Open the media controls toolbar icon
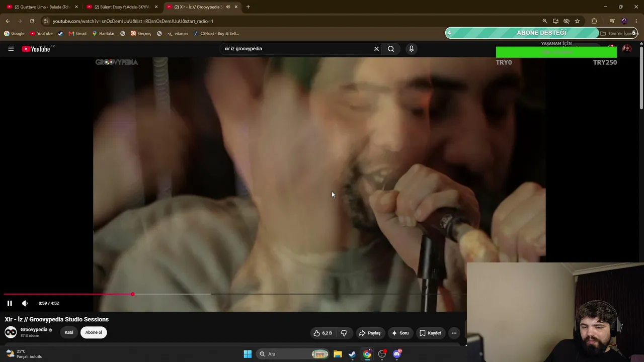This screenshot has height=362, width=644. (612, 21)
